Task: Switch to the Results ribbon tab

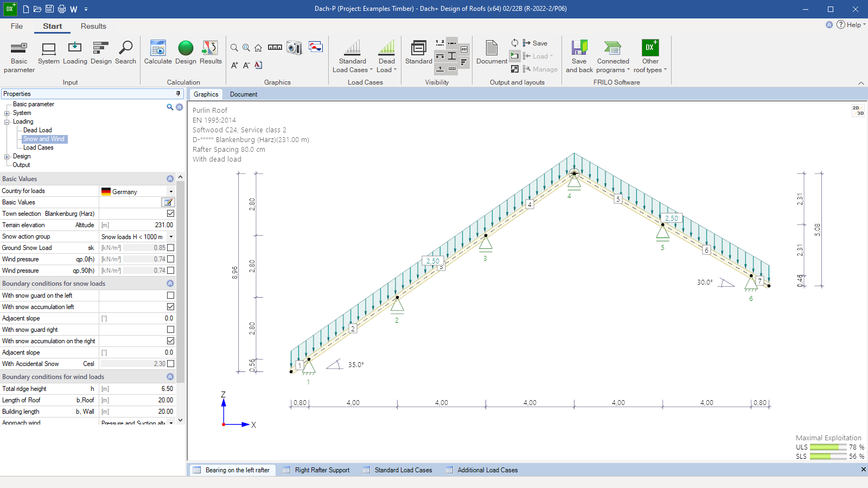Action: (93, 26)
